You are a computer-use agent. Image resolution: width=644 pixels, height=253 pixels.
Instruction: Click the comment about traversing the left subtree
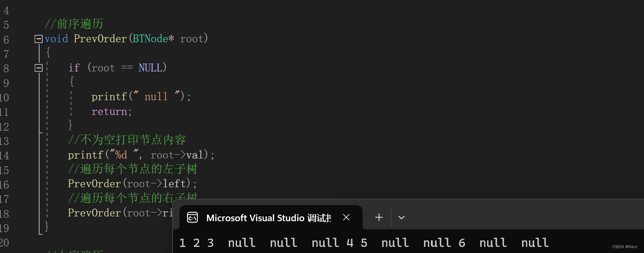pos(133,169)
